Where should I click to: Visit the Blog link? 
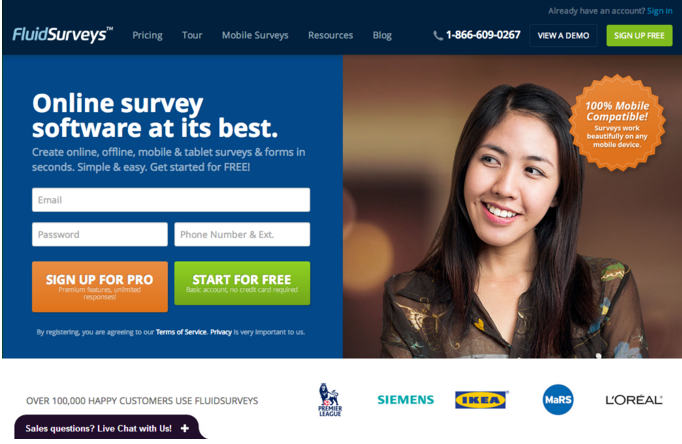pos(382,35)
